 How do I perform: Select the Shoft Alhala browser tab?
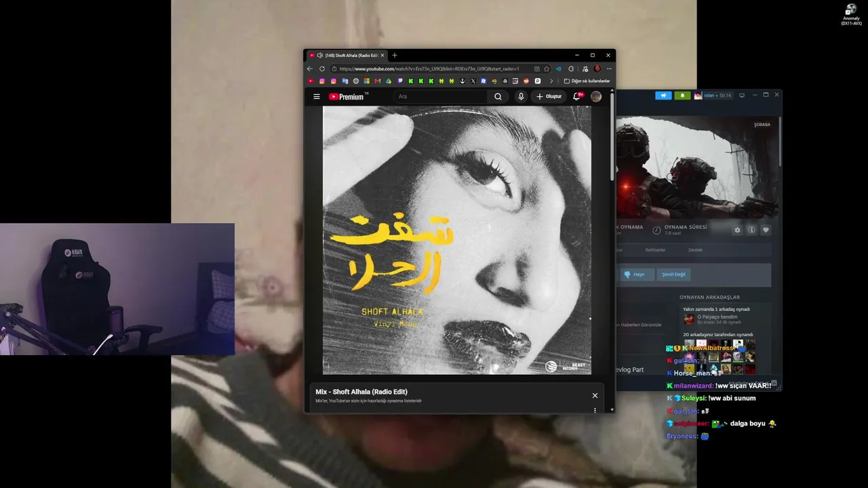347,56
